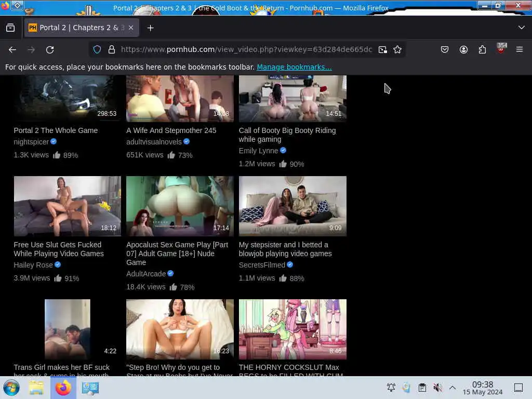Click verified badge next to nightspicer
The image size is (532, 399).
(x=54, y=141)
